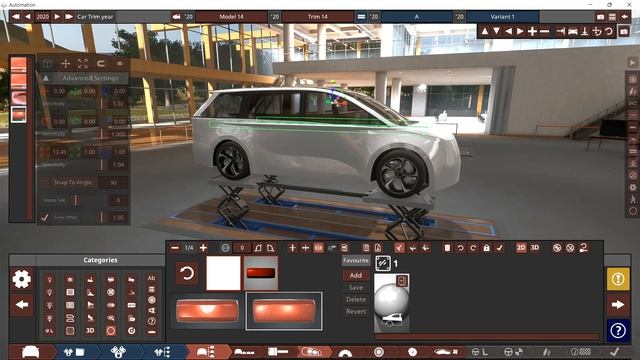Open the wheels stage in bottom bar
640x360 pixels.
(379, 352)
